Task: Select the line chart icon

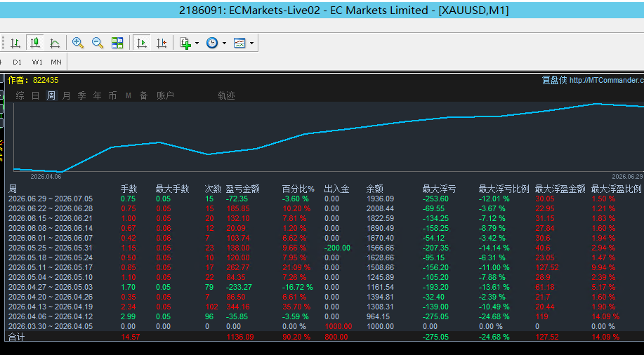Action: 55,43
